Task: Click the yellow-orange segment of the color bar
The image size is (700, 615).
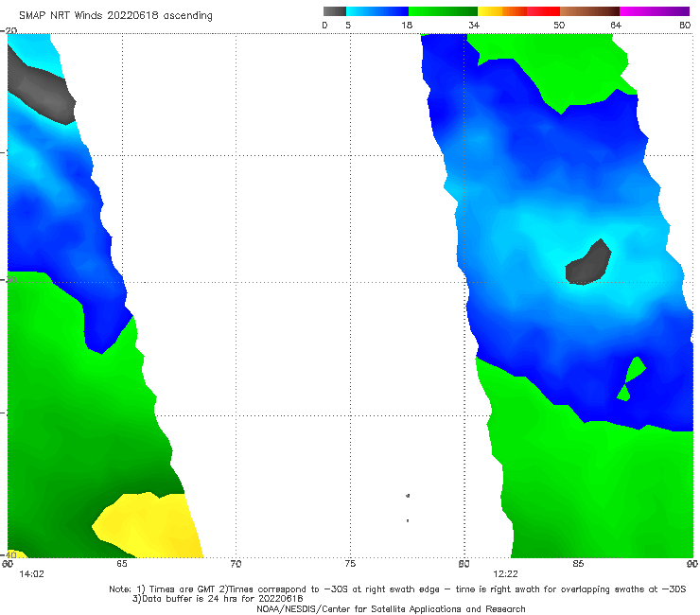Action: click(501, 11)
